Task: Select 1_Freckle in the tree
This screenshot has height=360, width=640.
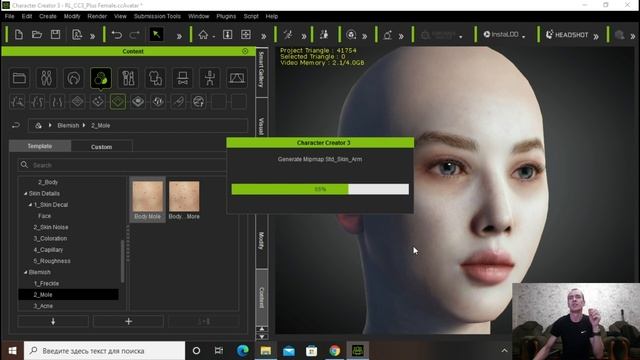Action: point(46,283)
